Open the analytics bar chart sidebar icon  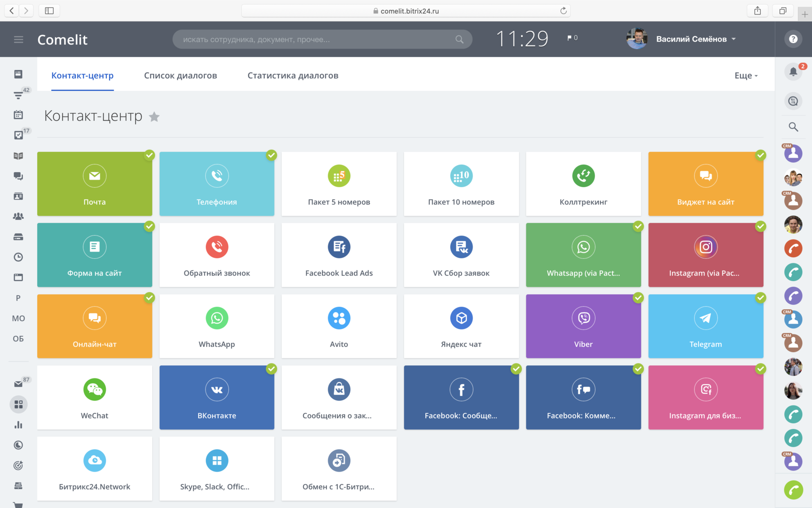tap(18, 425)
